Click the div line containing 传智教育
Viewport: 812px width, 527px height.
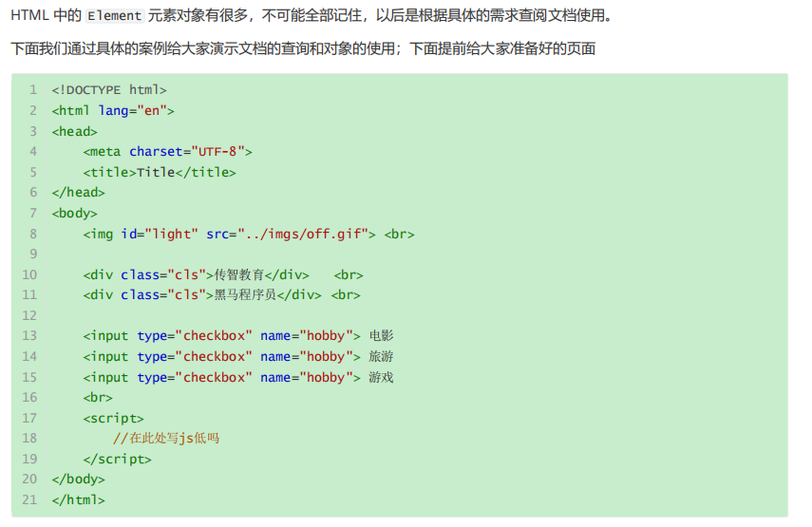point(222,274)
